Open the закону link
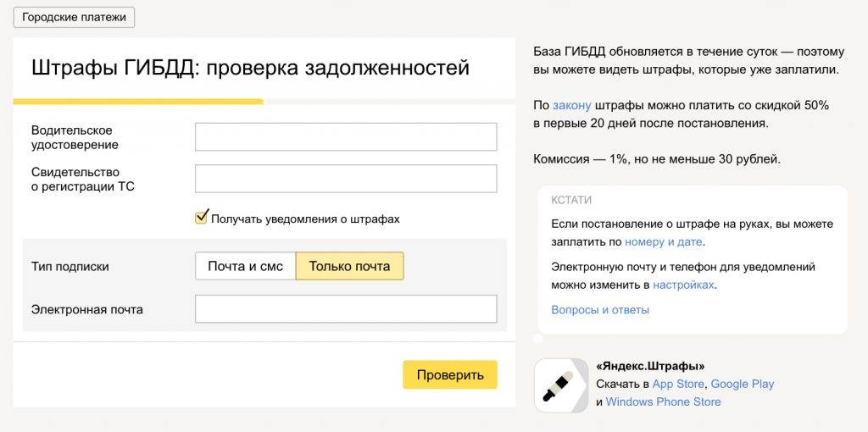The height and width of the screenshot is (432, 868). (571, 106)
